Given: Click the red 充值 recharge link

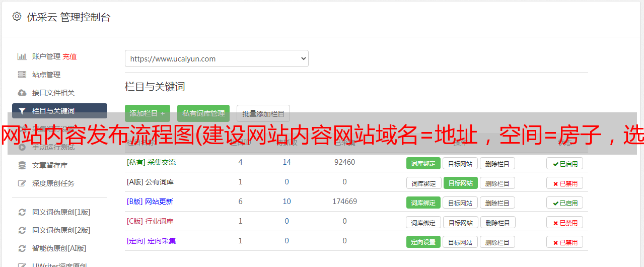Looking at the screenshot, I should (x=69, y=56).
